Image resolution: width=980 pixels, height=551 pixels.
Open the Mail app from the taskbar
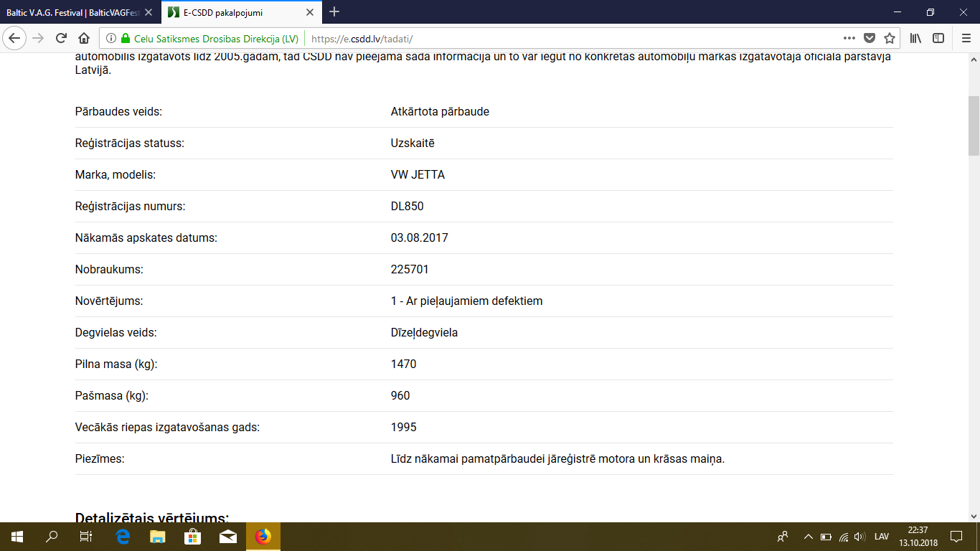click(228, 537)
